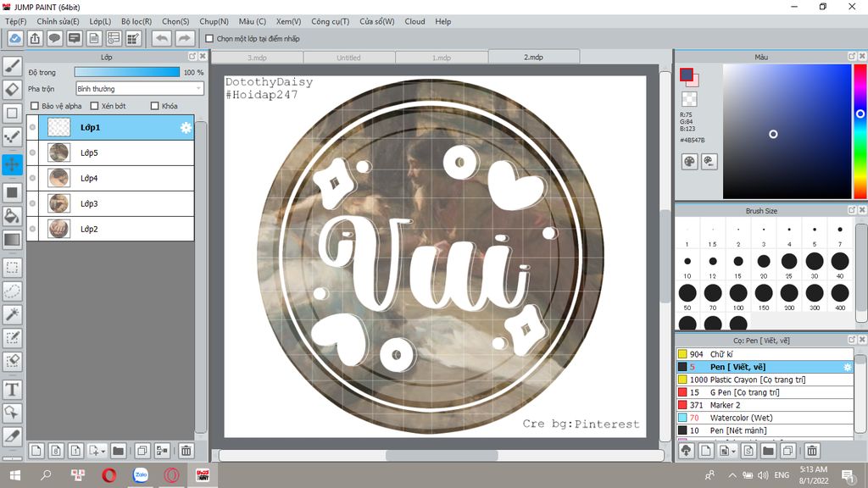Open Zalo from the taskbar
Viewport: 868px width, 488px height.
[141, 474]
